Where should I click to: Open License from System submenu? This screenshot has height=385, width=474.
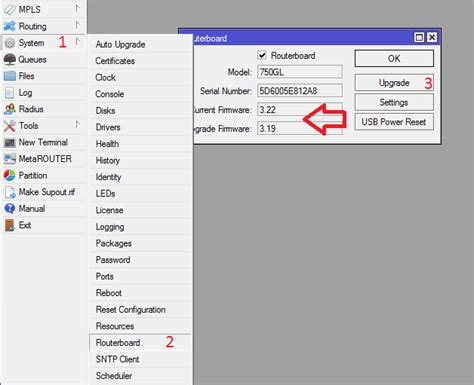click(140, 210)
